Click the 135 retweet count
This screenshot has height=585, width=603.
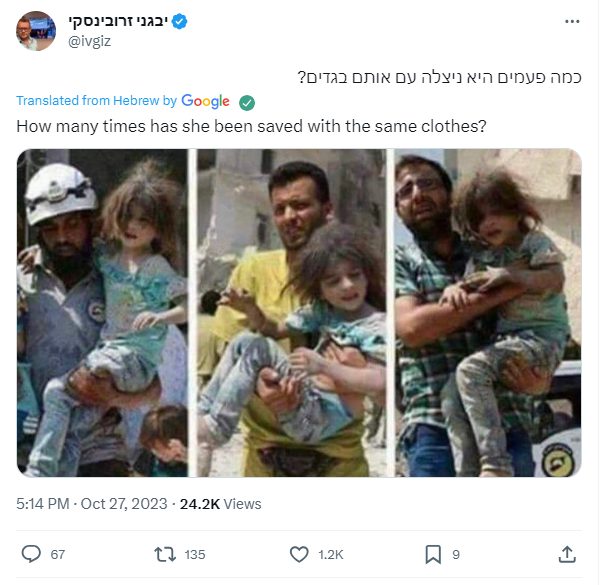coord(195,555)
